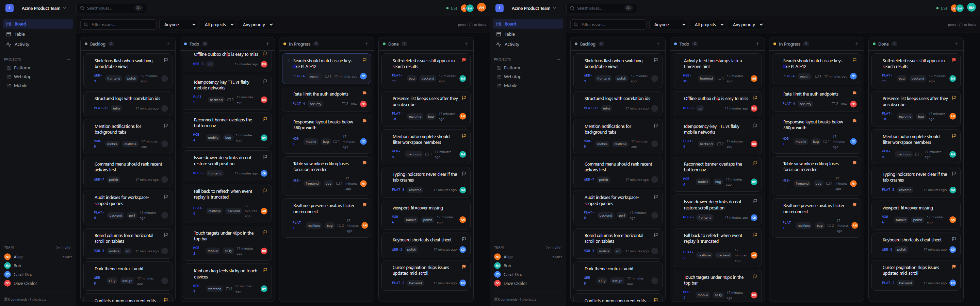This screenshot has height=306, width=980.
Task: Add an issue to Backlog in the left window
Action: click(x=168, y=44)
